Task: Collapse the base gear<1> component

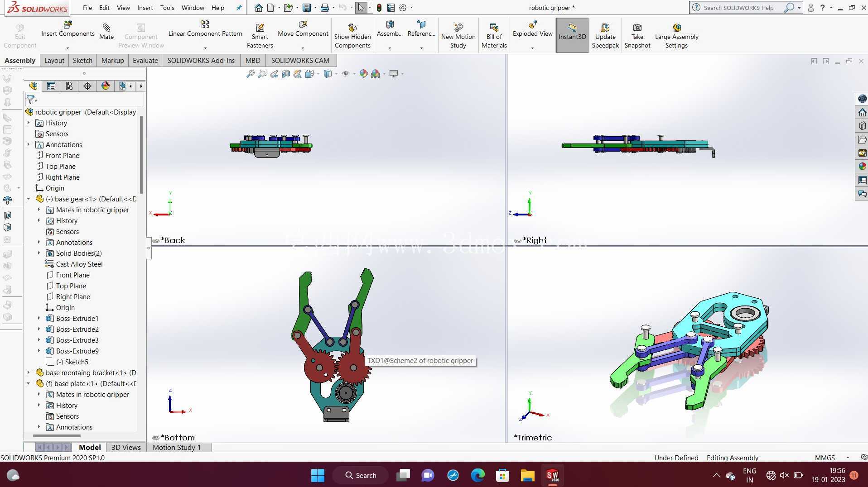Action: click(x=28, y=199)
